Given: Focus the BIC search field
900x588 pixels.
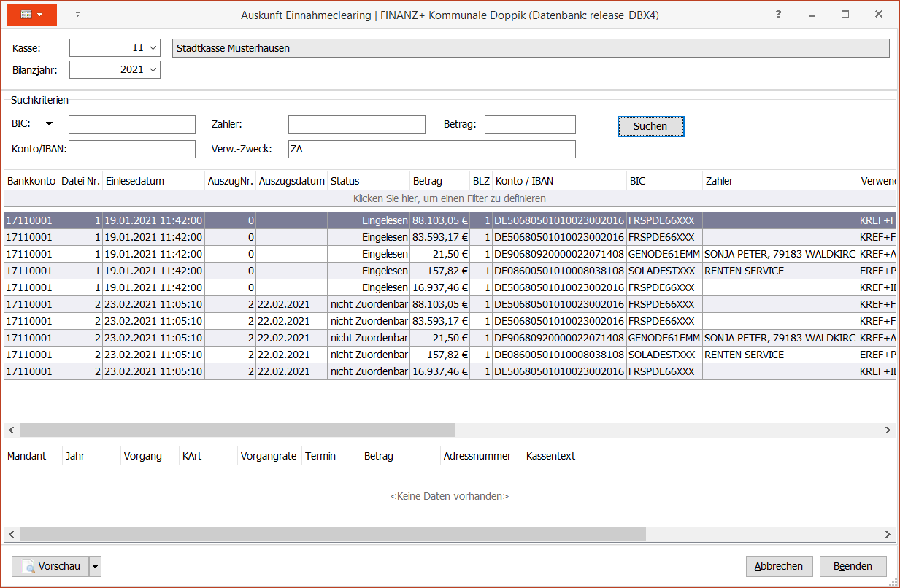Looking at the screenshot, I should point(132,124).
